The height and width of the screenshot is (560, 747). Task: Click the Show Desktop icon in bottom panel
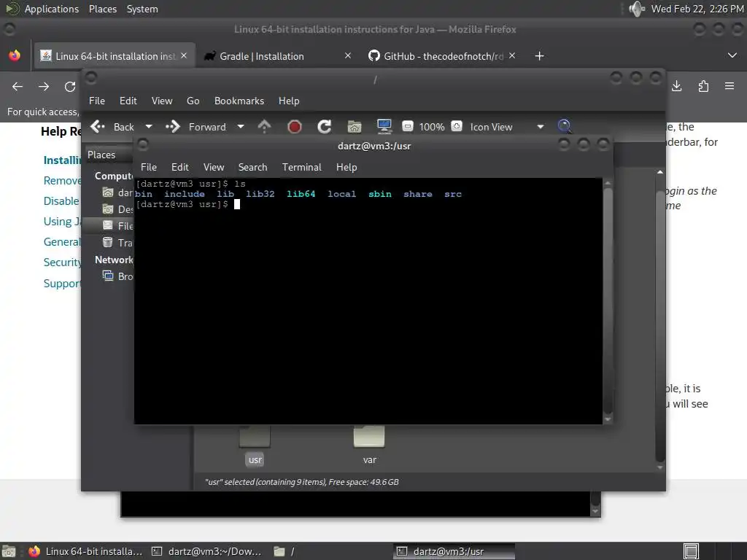9,551
